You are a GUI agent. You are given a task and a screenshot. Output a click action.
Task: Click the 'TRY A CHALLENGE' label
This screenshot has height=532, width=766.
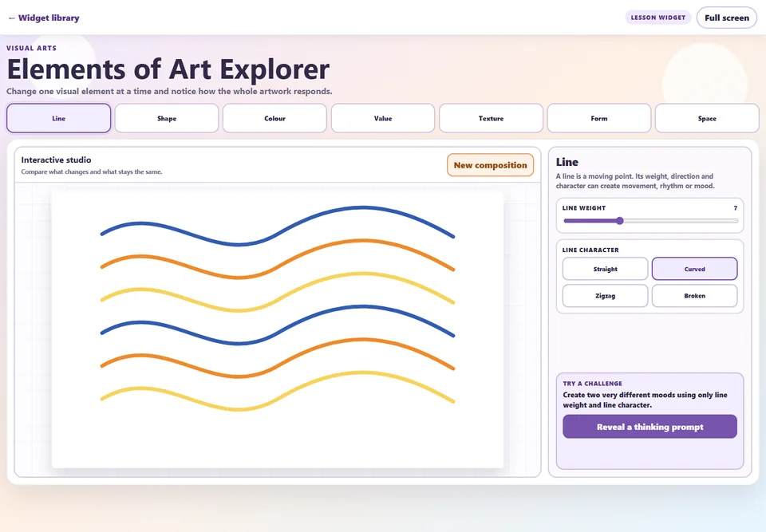tap(592, 384)
